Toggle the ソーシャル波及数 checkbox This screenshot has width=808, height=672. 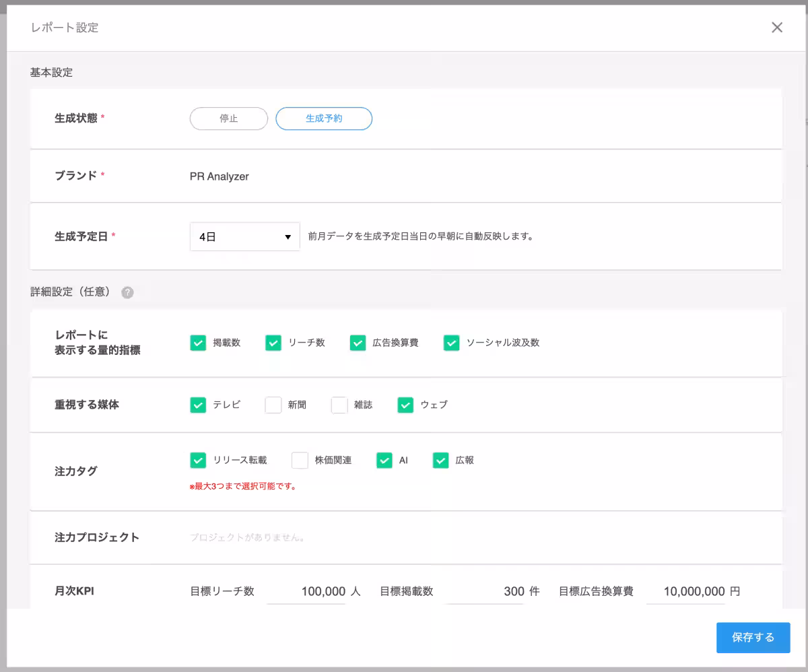[451, 343]
